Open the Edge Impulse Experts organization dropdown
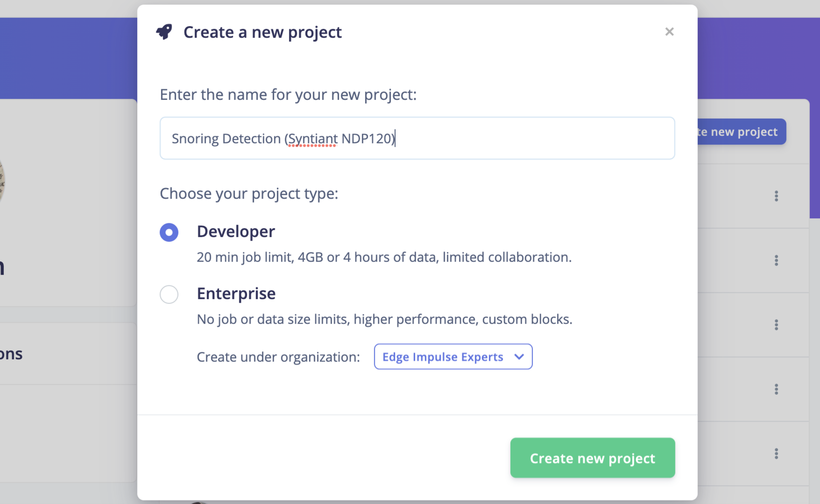 pos(453,356)
